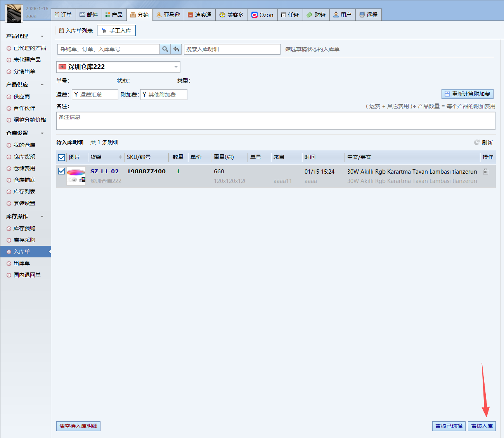Open the 深圳仓库222 warehouse dropdown

tap(118, 67)
